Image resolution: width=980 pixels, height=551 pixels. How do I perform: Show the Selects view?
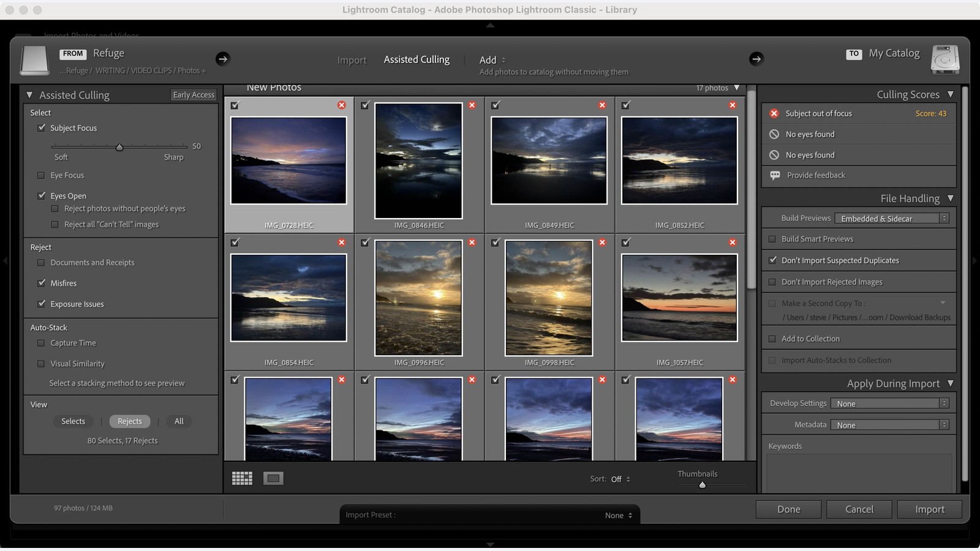coord(73,421)
